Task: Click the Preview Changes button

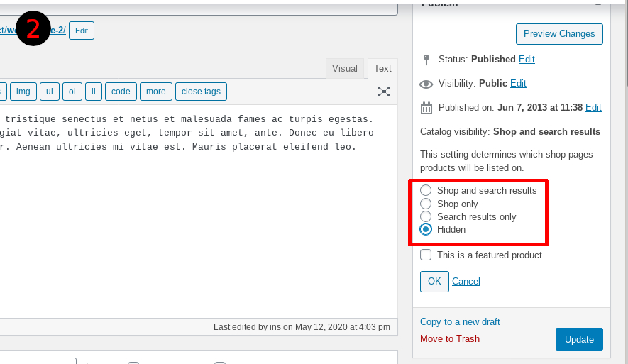Action: click(x=559, y=34)
